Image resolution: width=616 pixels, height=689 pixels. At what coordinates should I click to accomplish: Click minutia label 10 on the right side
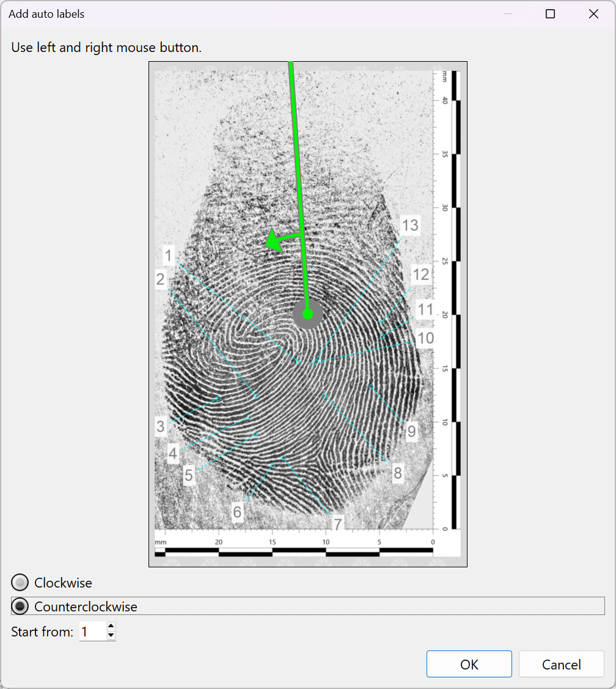pos(425,338)
